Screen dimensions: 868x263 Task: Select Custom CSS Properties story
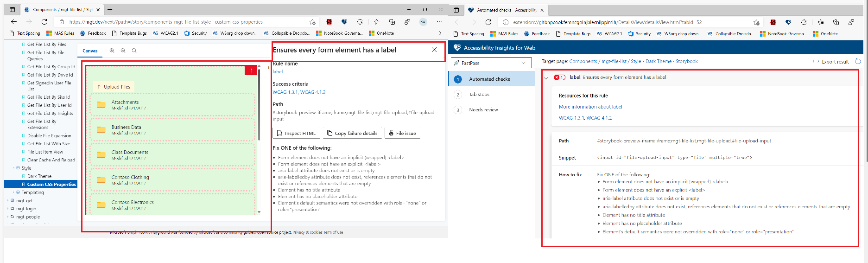point(51,184)
